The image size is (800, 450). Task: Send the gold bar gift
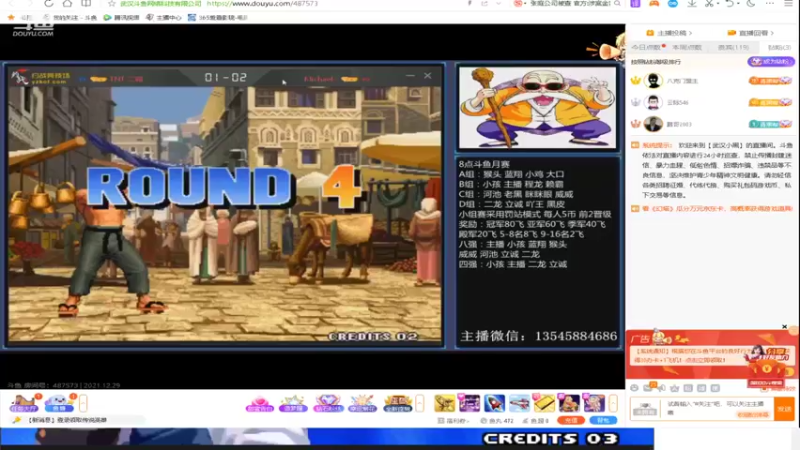click(x=544, y=403)
